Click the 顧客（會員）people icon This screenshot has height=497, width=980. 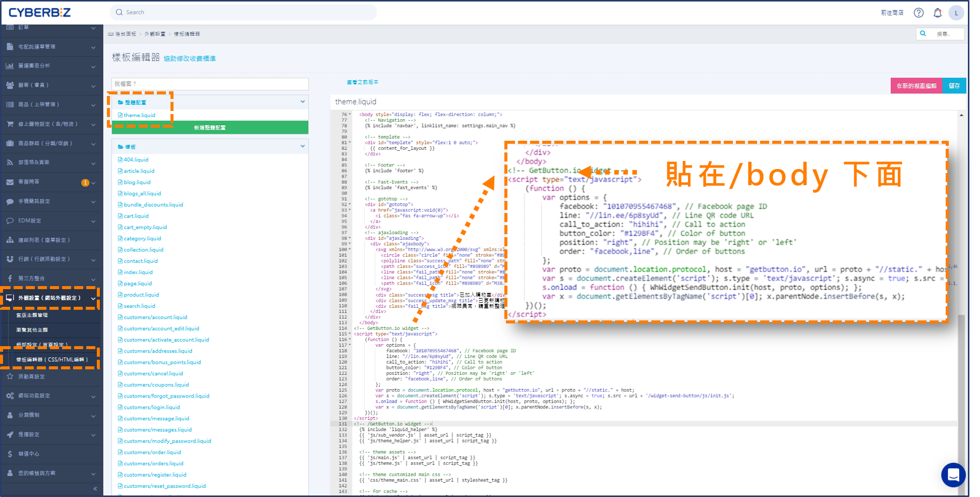click(x=10, y=85)
